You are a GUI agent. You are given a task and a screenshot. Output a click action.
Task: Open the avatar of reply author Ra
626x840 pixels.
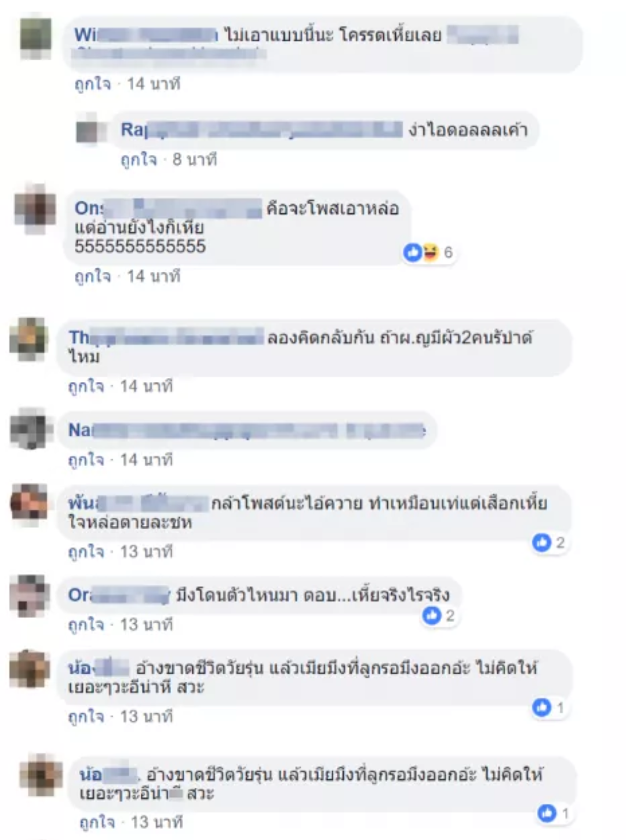click(x=89, y=131)
